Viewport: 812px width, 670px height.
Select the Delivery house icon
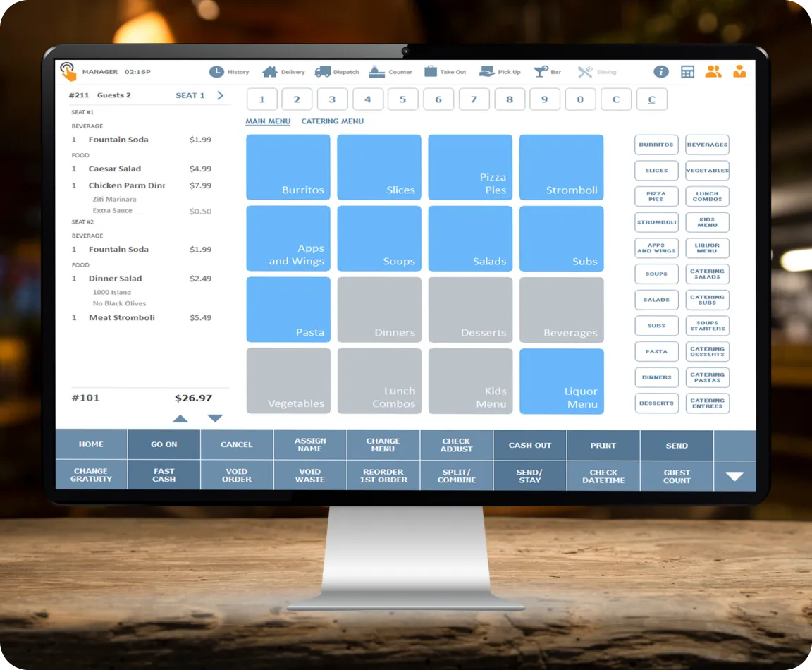coord(269,72)
